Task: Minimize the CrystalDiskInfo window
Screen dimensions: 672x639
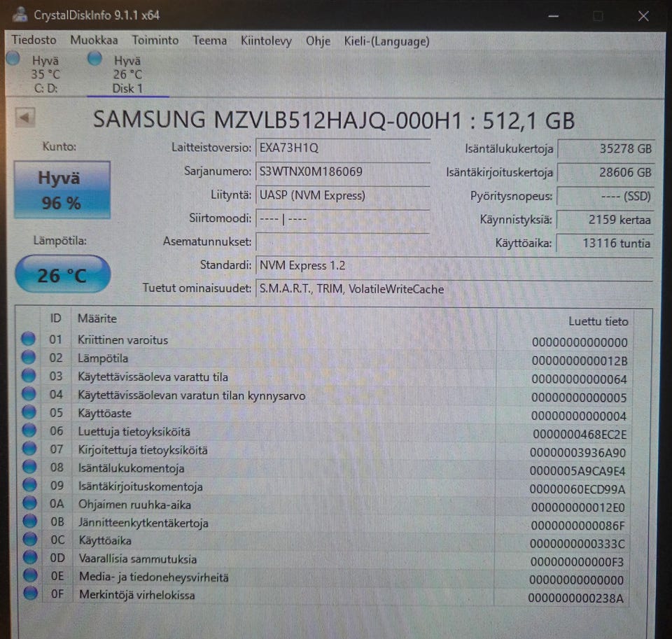Action: pos(553,16)
